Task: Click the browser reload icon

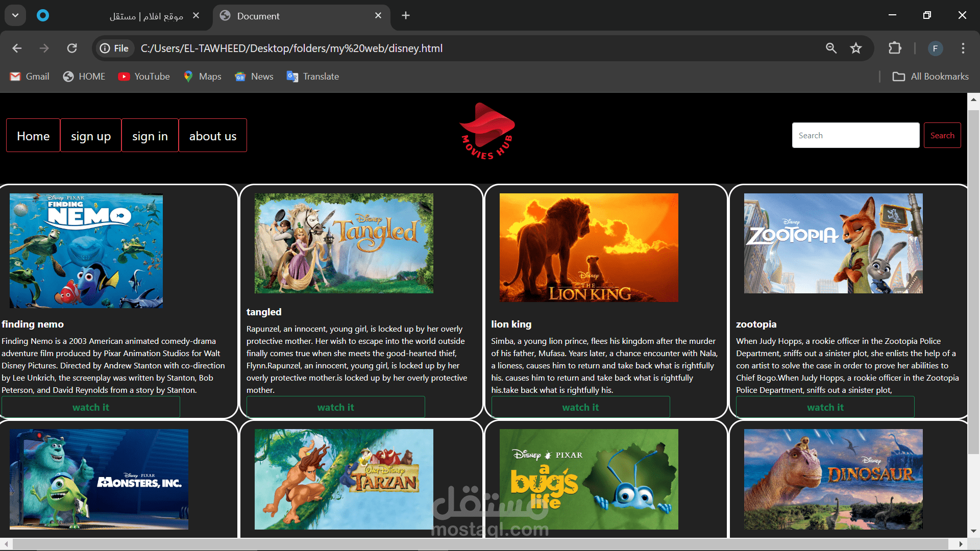Action: tap(72, 48)
